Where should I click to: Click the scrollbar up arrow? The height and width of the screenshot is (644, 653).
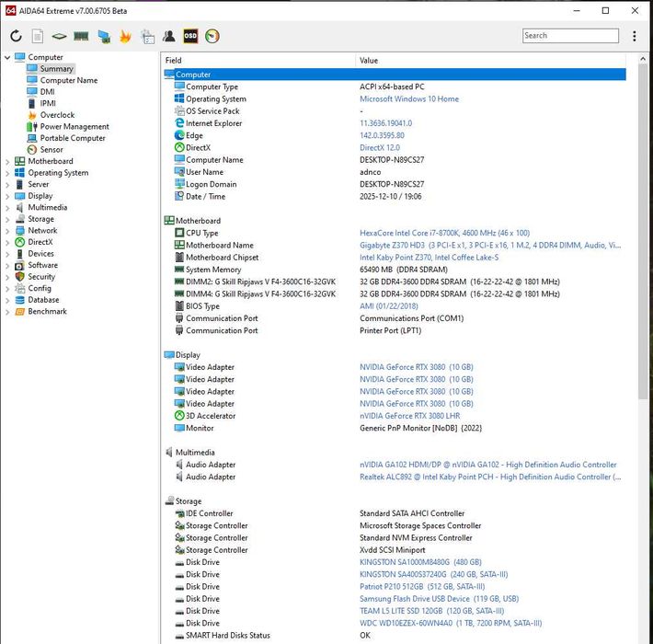click(643, 60)
